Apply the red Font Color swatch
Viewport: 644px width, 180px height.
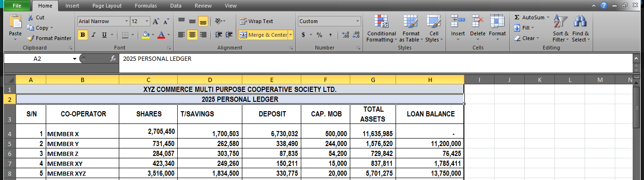click(x=161, y=34)
